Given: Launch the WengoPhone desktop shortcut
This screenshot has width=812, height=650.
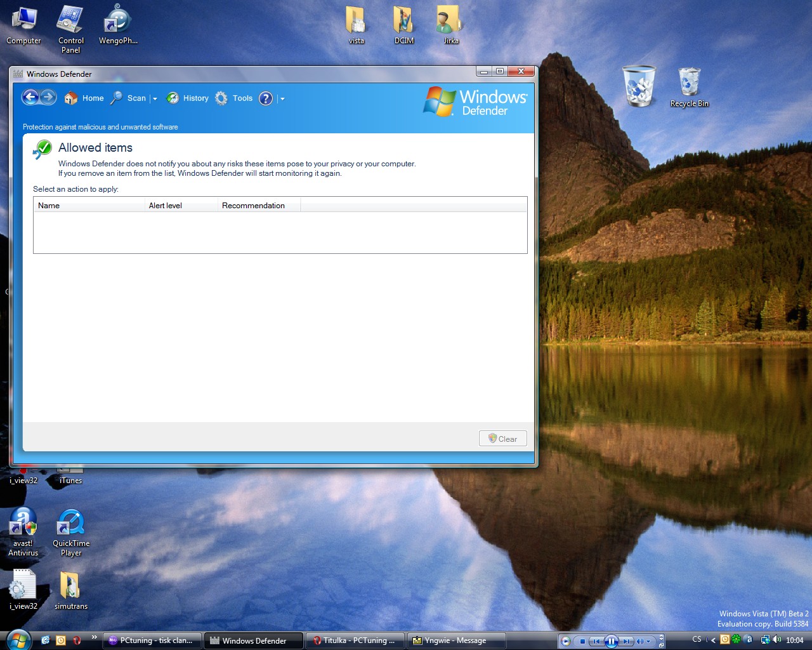Looking at the screenshot, I should [118, 25].
